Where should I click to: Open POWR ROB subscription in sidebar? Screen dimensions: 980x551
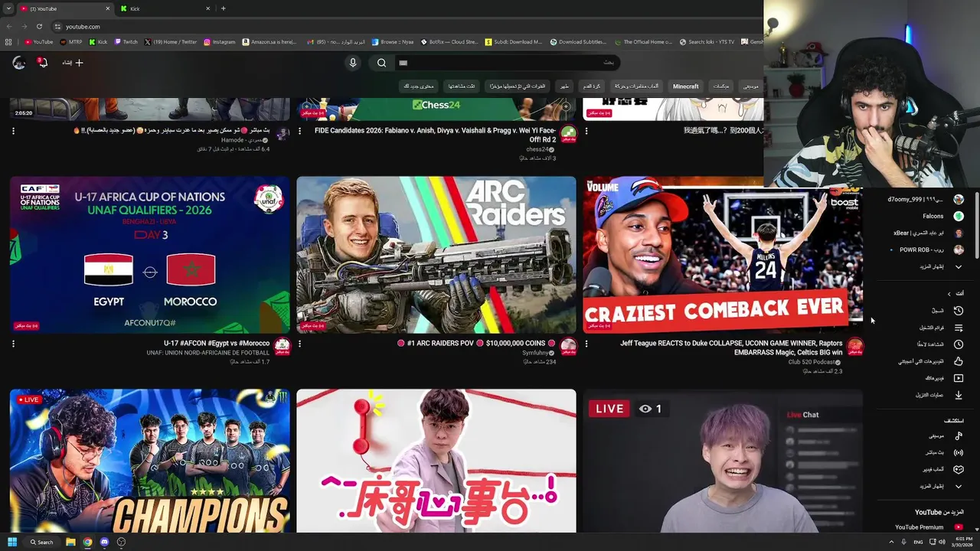click(x=926, y=250)
